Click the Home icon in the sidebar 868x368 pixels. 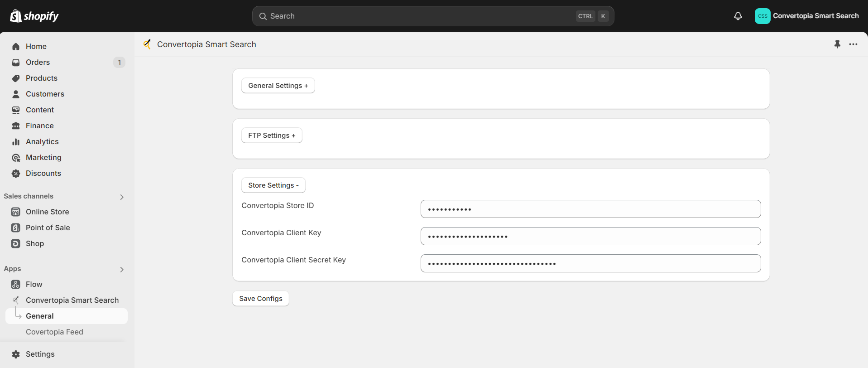(x=16, y=46)
